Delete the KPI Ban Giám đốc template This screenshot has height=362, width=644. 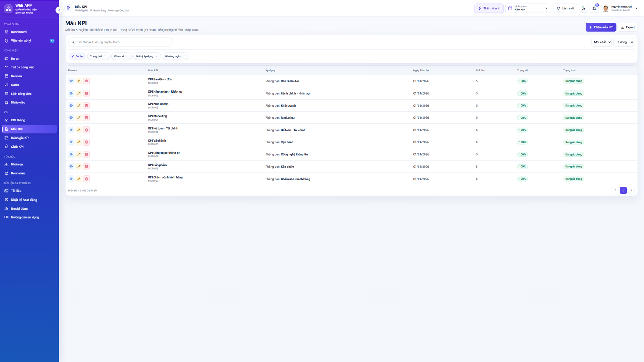coord(87,81)
